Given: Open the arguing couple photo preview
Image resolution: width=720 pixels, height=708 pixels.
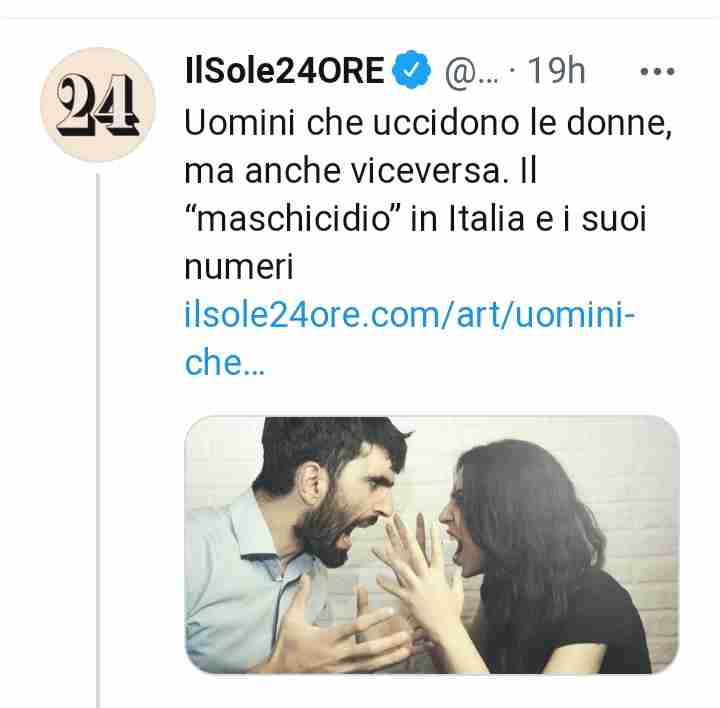Looking at the screenshot, I should coord(432,545).
